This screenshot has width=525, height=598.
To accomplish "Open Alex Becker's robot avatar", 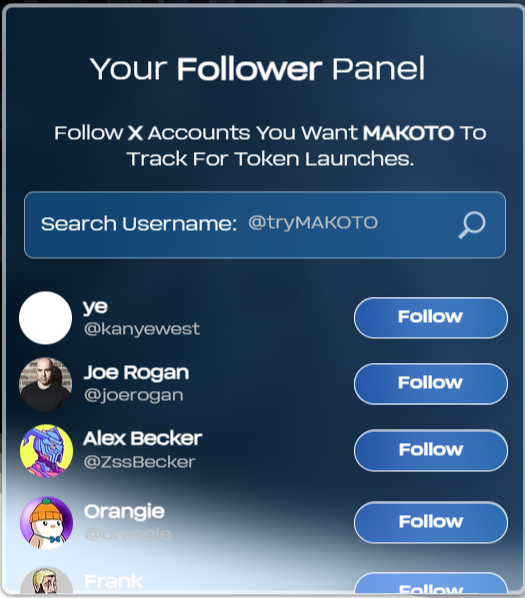I will click(x=46, y=450).
